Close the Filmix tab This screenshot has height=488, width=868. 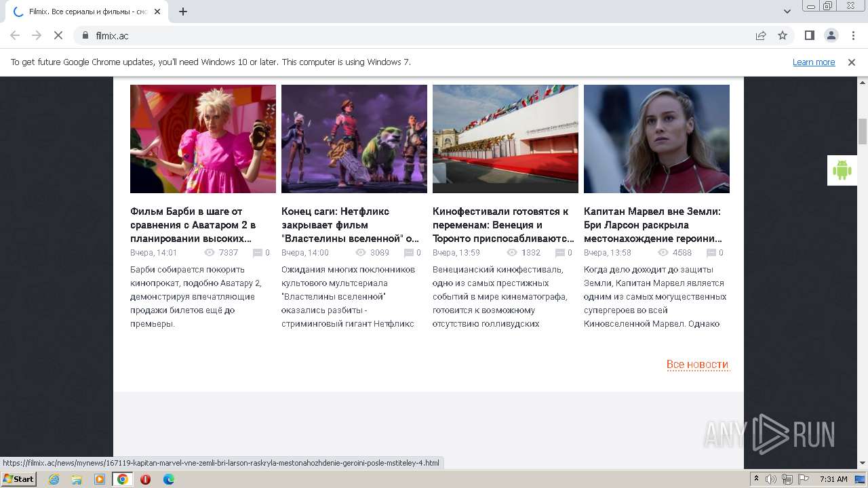point(157,12)
